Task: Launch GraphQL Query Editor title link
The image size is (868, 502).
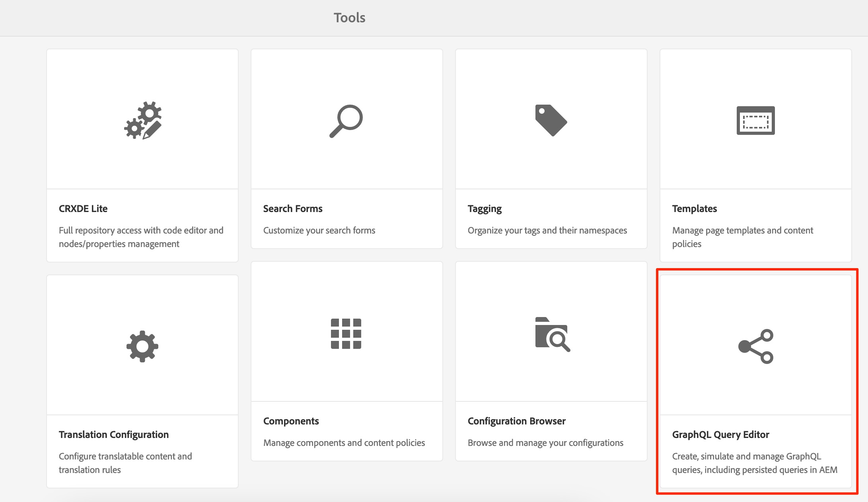Action: coord(720,434)
